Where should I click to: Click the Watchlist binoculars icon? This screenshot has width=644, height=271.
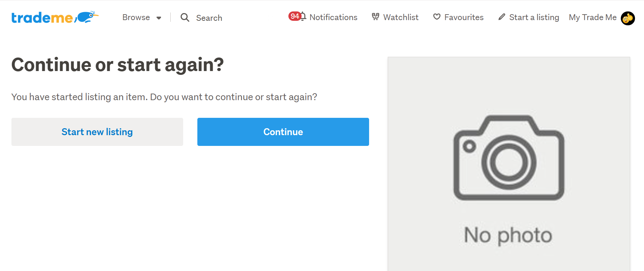375,17
